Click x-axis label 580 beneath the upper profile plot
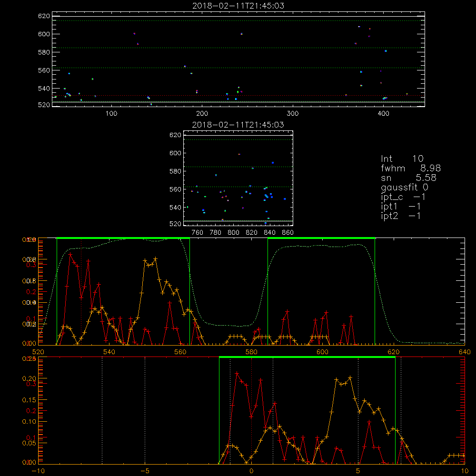The height and width of the screenshot is (476, 476). pos(251,352)
